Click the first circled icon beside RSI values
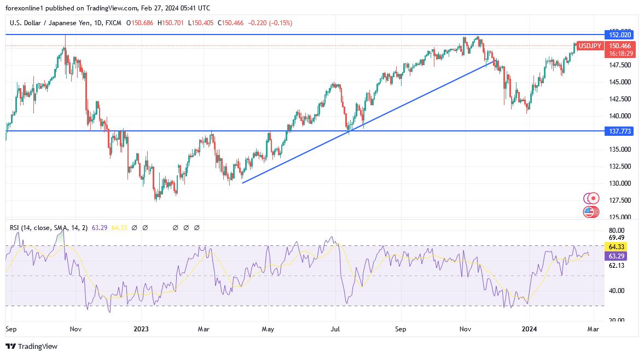Viewport: 644px width, 356px height. click(135, 227)
